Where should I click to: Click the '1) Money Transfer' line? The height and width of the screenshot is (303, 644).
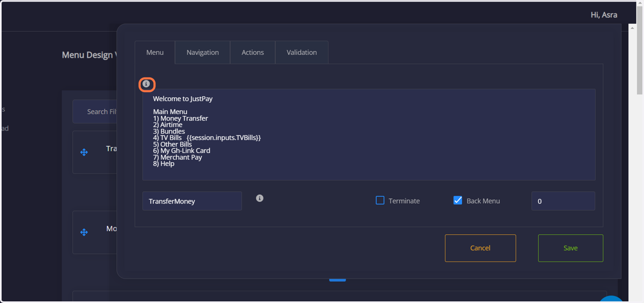pyautogui.click(x=180, y=118)
